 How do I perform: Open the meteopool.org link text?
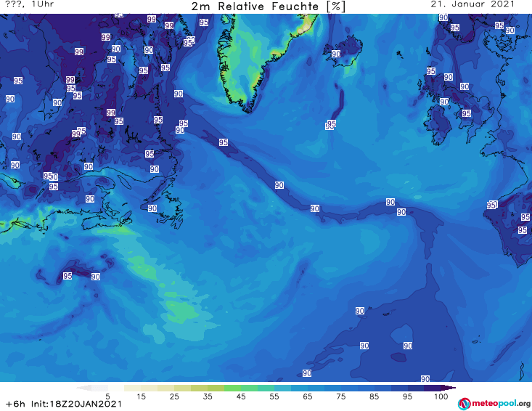point(501,404)
